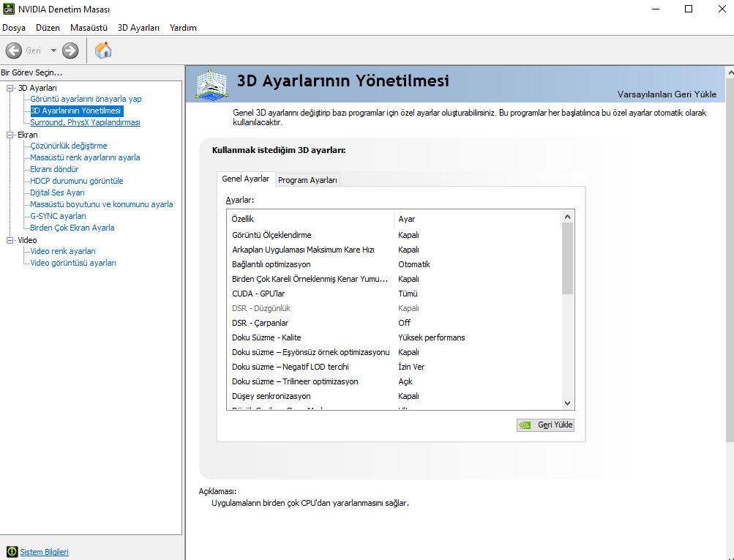
Task: Click the Ayar column header
Action: (x=477, y=219)
